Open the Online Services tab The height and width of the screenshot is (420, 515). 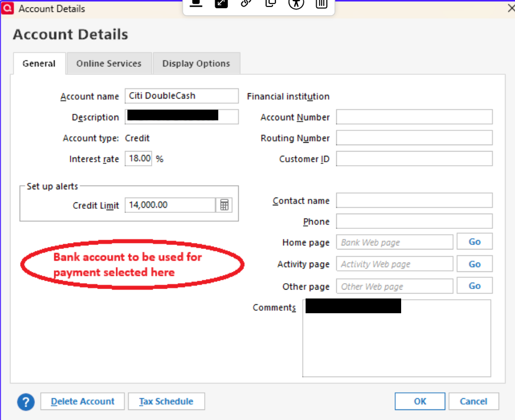(109, 63)
